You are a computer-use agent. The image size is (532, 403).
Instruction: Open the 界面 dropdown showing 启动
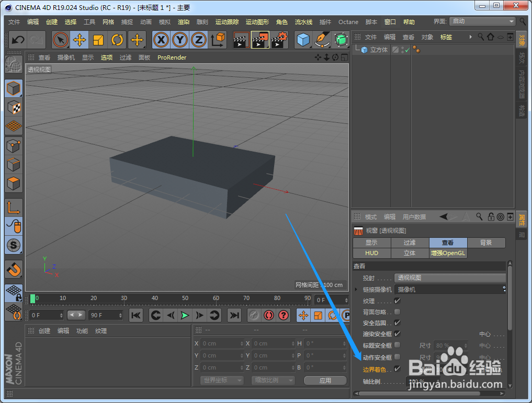click(x=481, y=21)
